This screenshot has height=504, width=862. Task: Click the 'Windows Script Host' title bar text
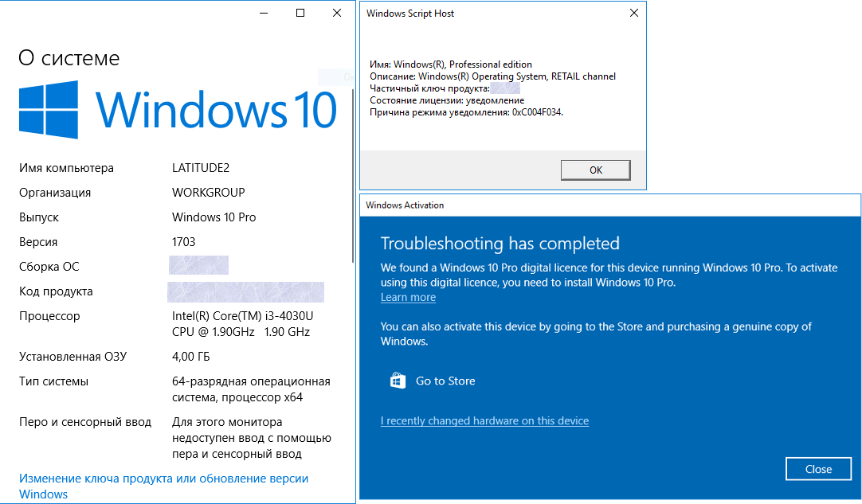[x=410, y=14]
